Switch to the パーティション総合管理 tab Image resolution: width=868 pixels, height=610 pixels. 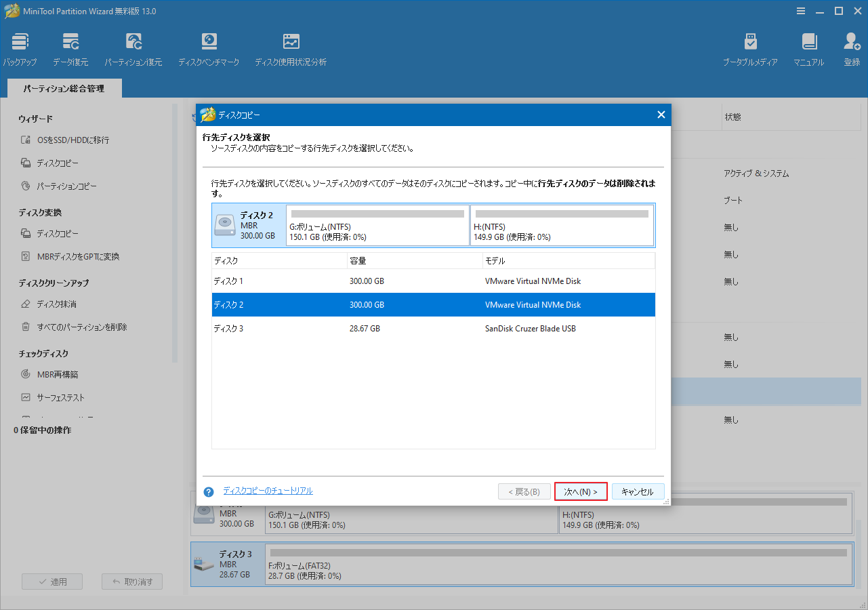click(x=64, y=87)
